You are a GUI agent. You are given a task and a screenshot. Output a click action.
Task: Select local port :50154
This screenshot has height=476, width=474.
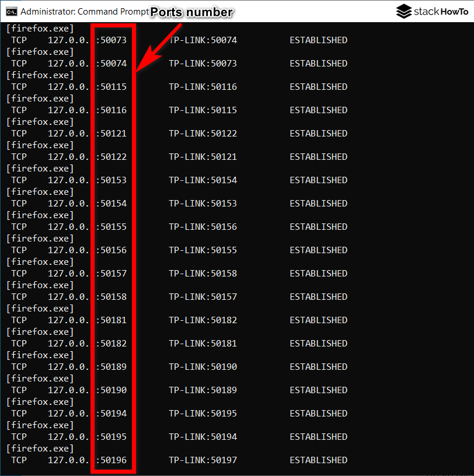[x=111, y=204]
